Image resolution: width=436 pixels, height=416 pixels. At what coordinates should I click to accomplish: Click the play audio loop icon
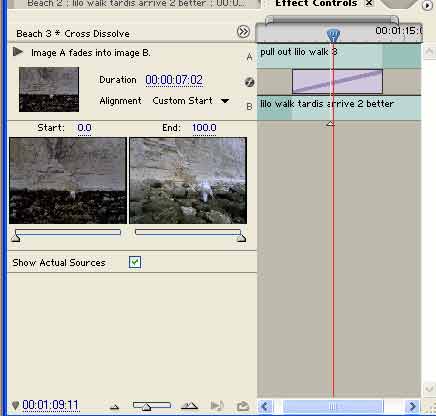tap(217, 406)
